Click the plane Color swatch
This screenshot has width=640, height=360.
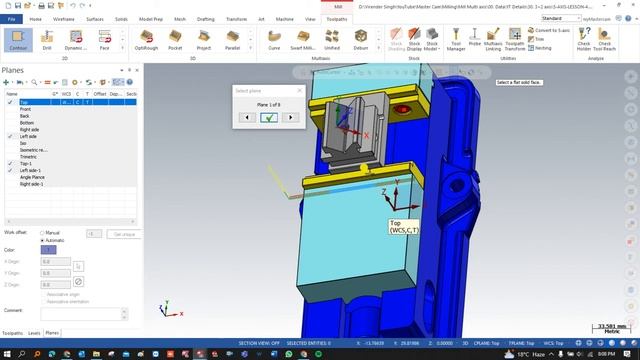49,250
